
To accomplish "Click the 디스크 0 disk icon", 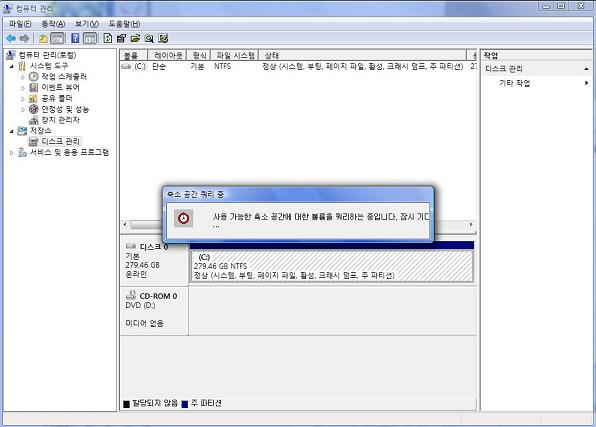I will (x=131, y=246).
